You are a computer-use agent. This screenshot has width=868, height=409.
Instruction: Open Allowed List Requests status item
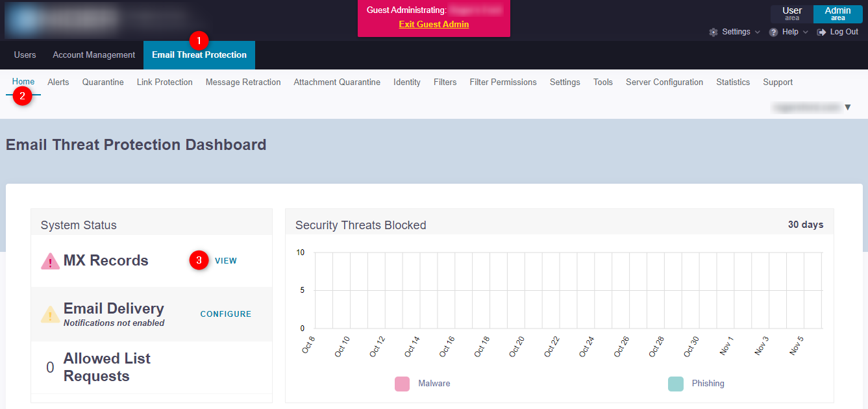click(106, 367)
